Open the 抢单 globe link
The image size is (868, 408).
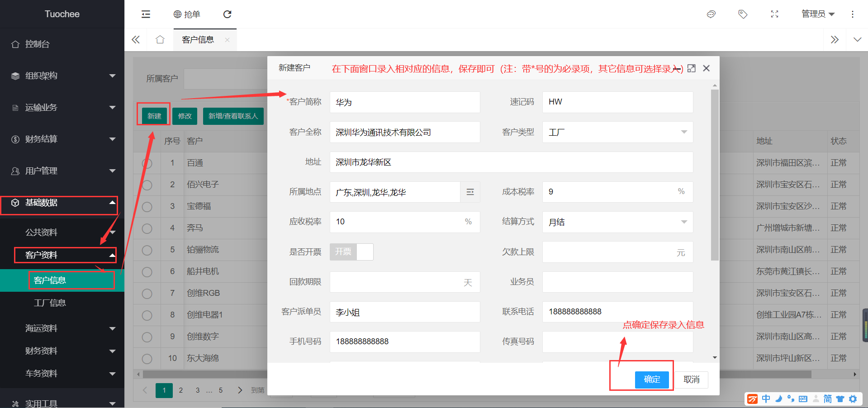point(187,14)
